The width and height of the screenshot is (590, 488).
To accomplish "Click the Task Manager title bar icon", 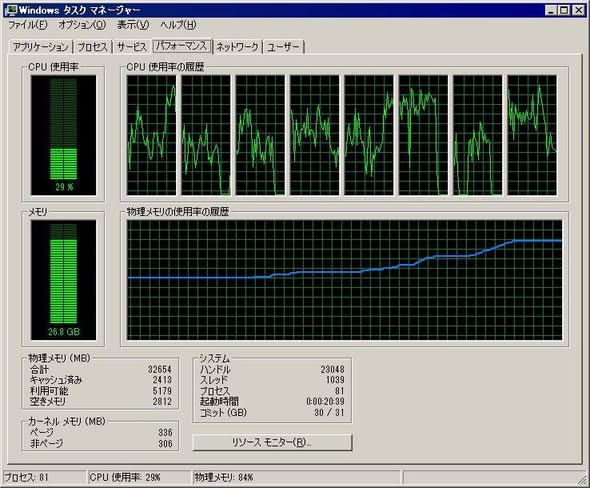I will (x=11, y=10).
